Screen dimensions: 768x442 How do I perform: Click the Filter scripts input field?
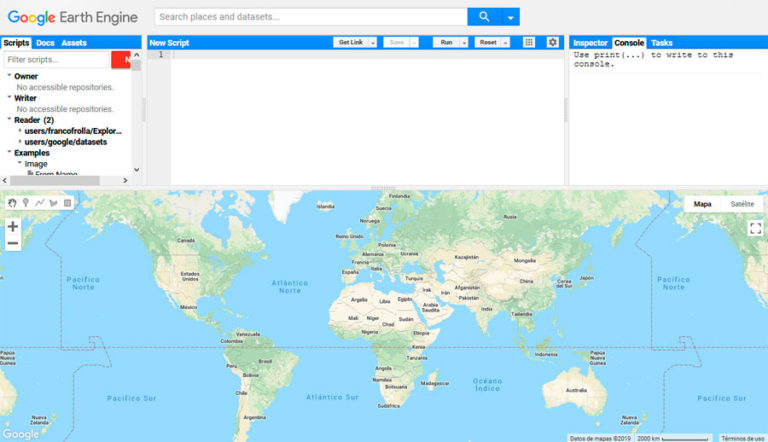56,59
